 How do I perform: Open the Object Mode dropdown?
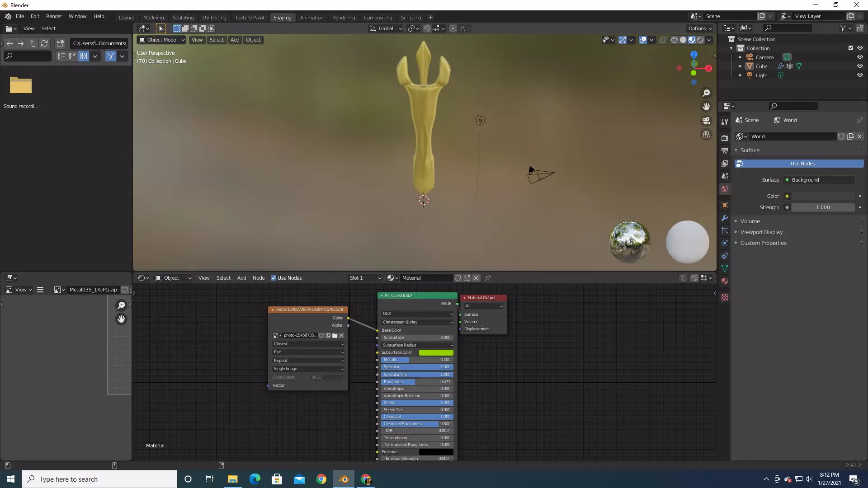[161, 40]
